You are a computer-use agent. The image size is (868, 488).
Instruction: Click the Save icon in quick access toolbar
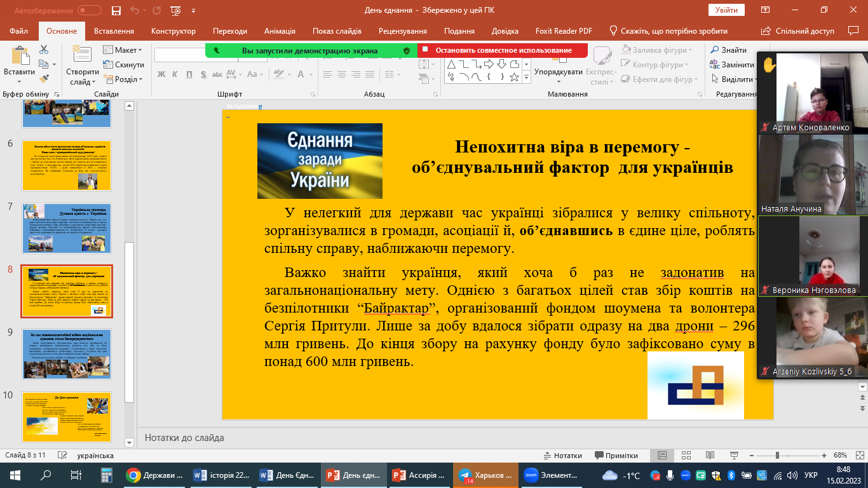[116, 11]
